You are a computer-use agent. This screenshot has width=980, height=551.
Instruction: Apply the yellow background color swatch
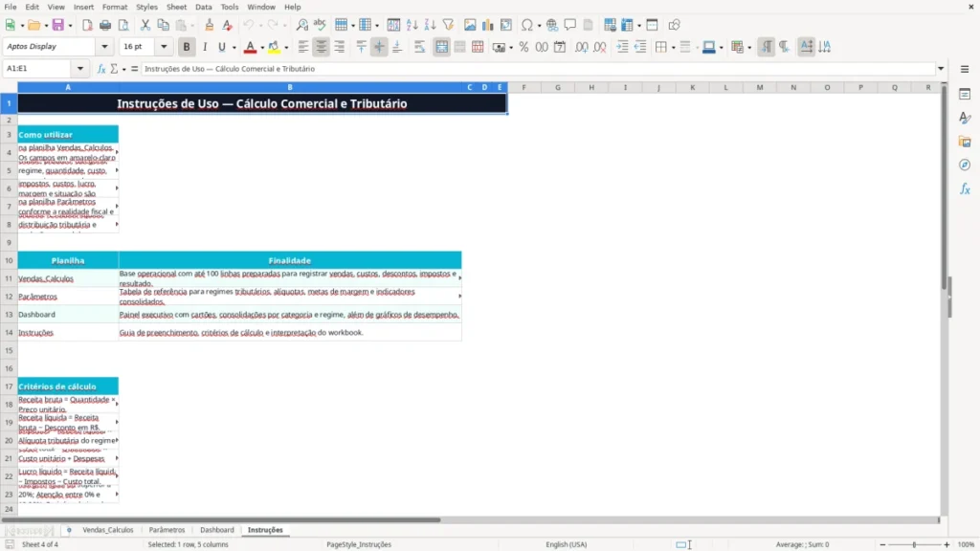274,47
